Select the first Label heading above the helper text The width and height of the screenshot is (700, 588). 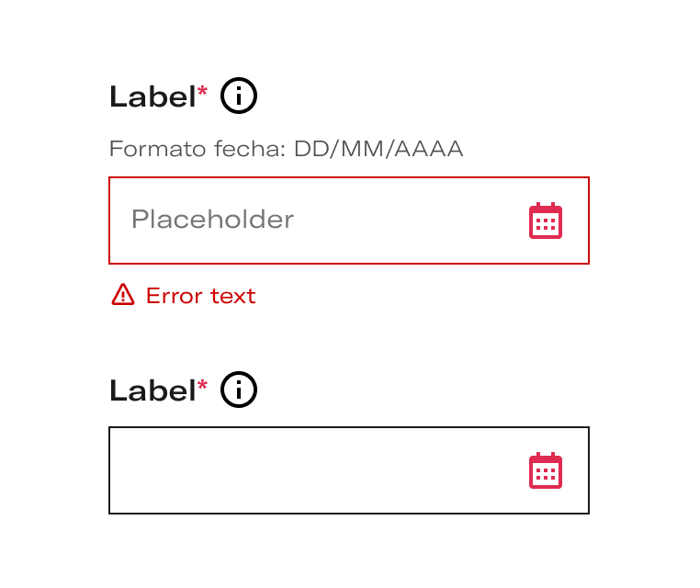[152, 96]
